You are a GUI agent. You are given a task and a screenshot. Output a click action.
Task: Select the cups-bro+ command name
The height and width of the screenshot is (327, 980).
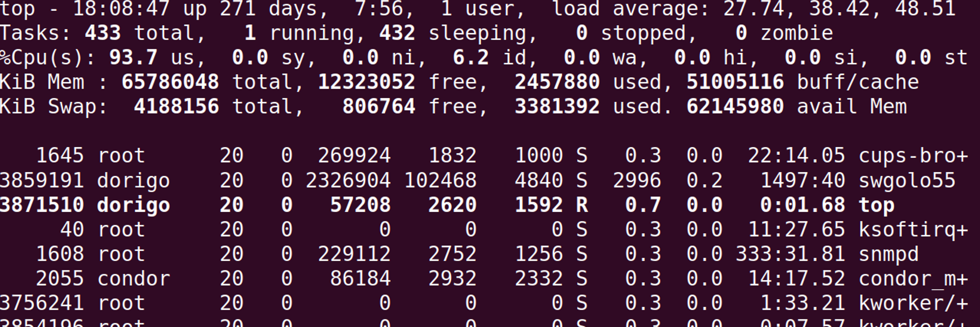coord(913,156)
